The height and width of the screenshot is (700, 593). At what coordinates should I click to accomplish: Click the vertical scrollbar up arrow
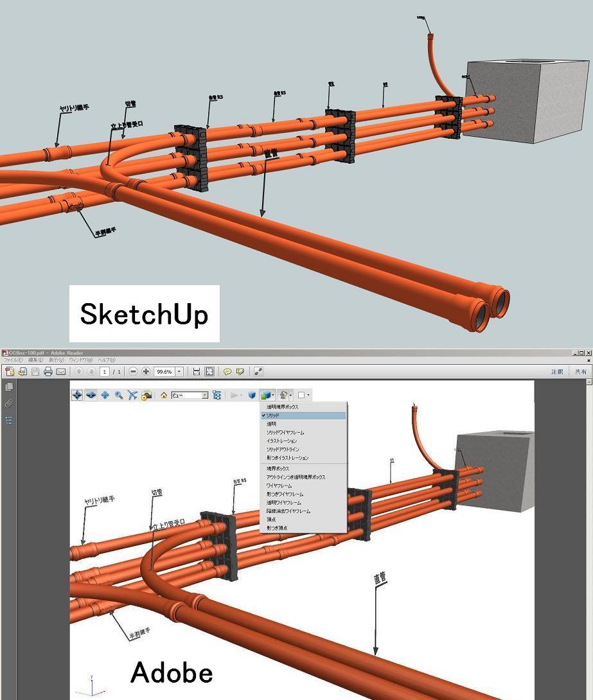[589, 382]
